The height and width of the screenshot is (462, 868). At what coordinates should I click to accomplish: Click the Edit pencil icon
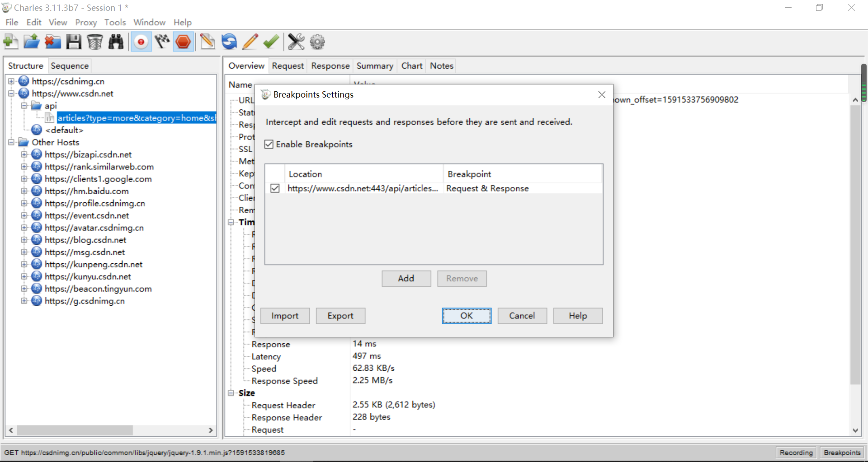250,42
